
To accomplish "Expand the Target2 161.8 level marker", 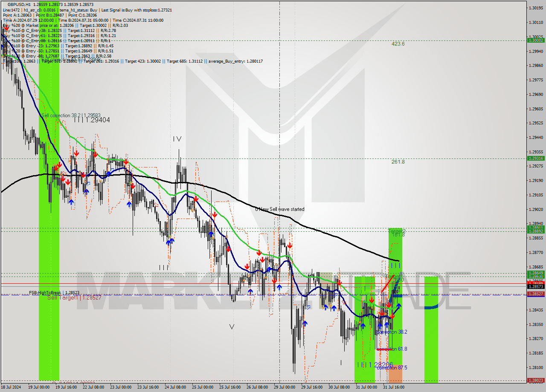I will tap(396, 232).
